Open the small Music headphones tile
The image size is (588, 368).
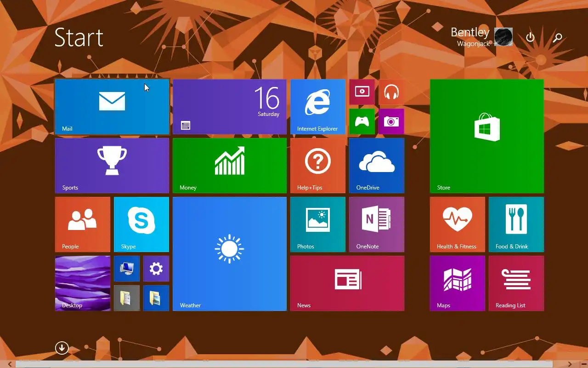[x=391, y=92]
